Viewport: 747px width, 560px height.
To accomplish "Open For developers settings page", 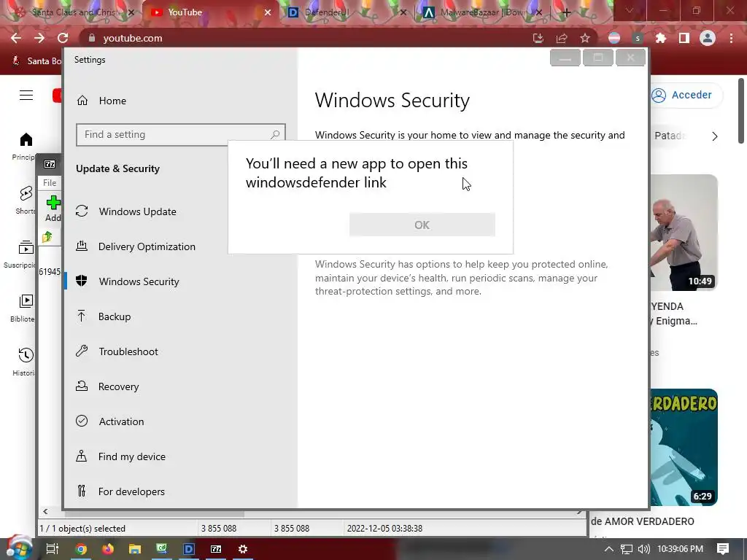I will [x=131, y=491].
